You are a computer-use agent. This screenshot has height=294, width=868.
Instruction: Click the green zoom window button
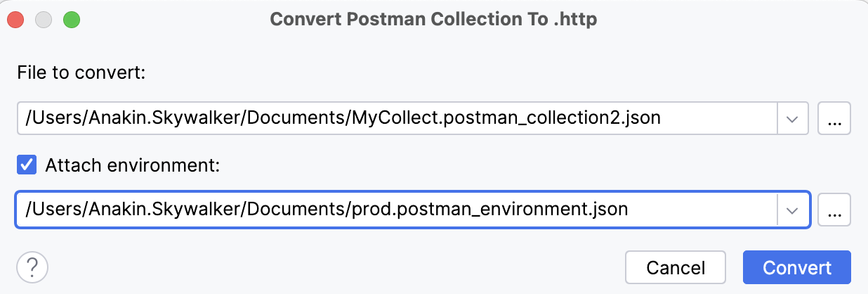pos(72,20)
